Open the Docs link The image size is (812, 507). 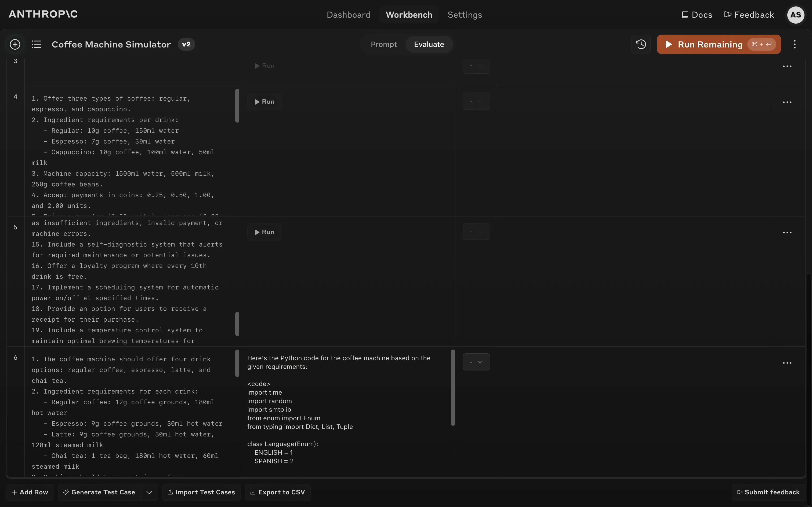(697, 15)
